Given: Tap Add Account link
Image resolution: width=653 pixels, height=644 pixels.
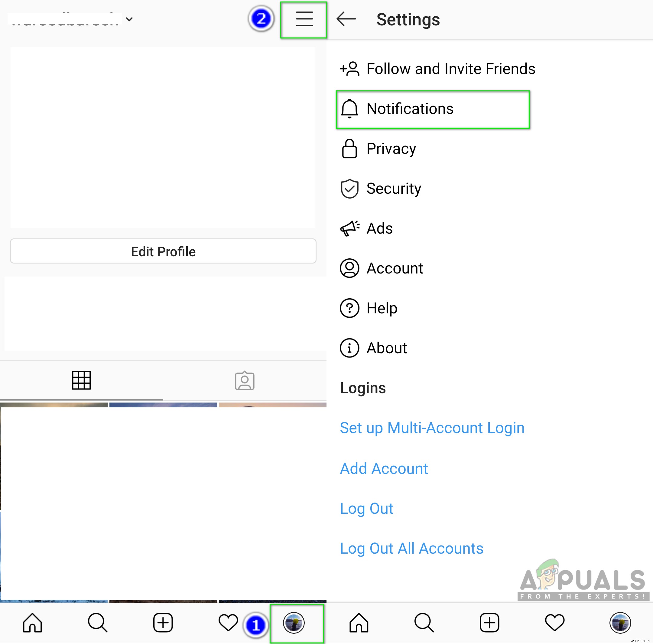Looking at the screenshot, I should click(384, 469).
